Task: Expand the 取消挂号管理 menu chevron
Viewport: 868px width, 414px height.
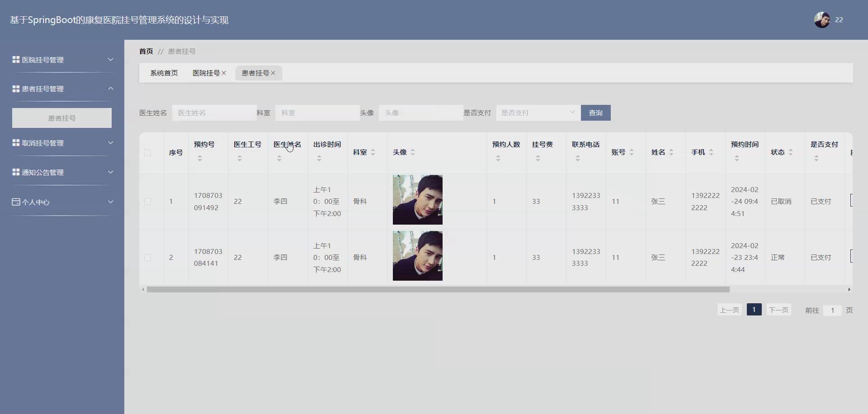Action: (110, 143)
